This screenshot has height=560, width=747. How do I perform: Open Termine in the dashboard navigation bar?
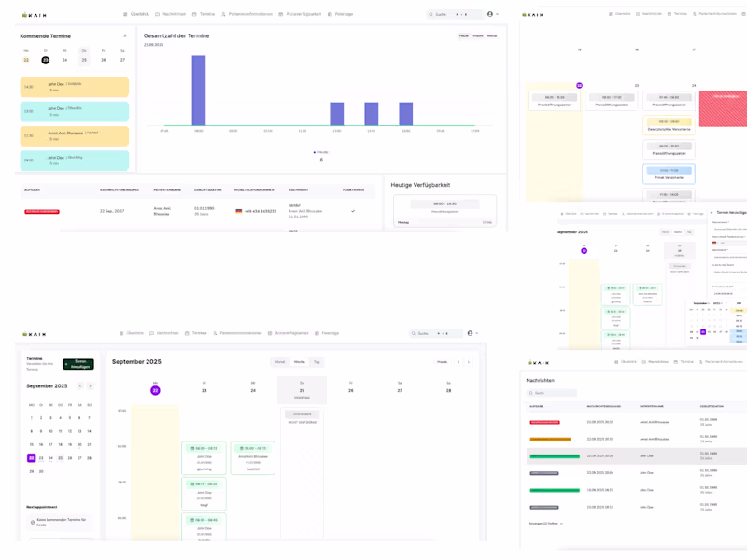point(204,14)
